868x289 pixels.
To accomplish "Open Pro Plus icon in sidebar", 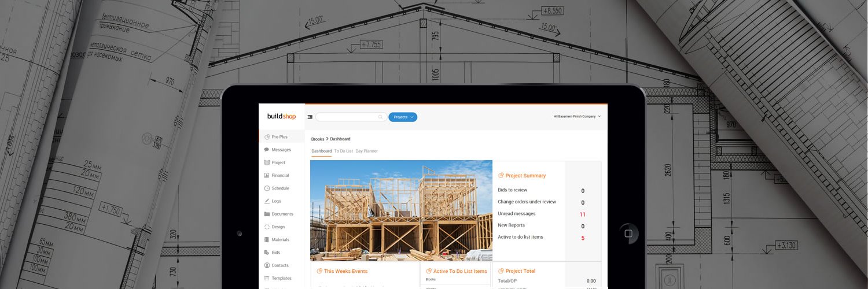I will (x=267, y=137).
